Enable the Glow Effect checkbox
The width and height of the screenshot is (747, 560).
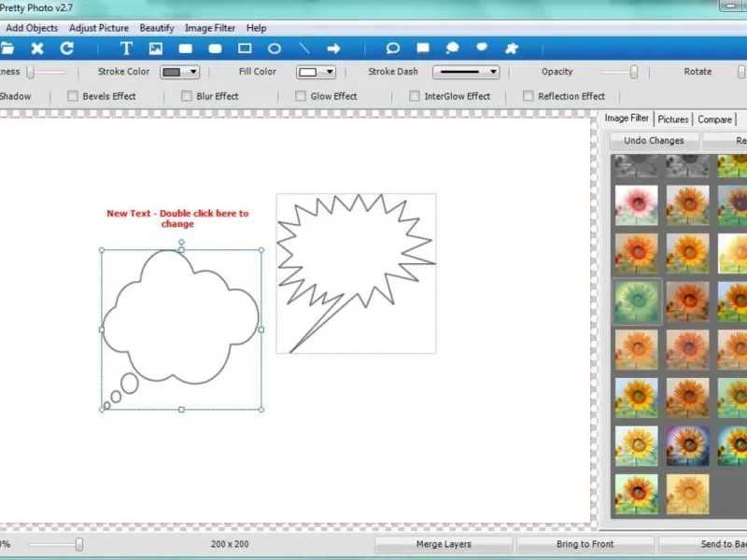click(300, 96)
